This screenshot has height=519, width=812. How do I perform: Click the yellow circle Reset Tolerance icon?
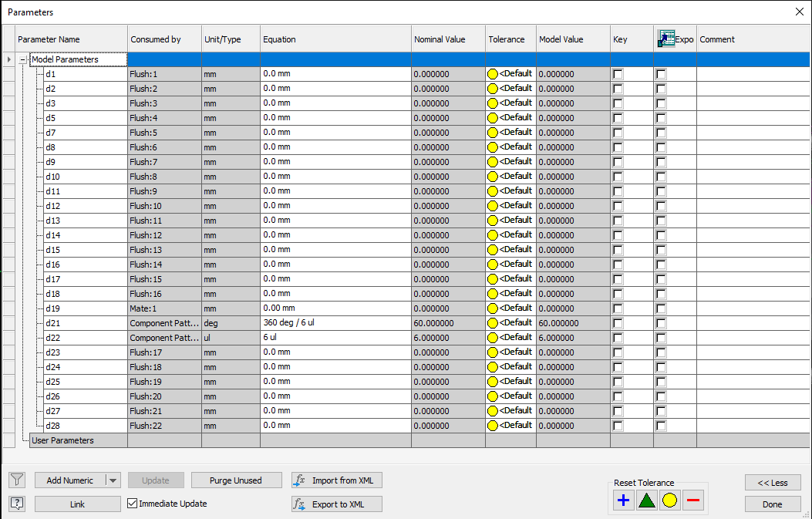tap(669, 500)
